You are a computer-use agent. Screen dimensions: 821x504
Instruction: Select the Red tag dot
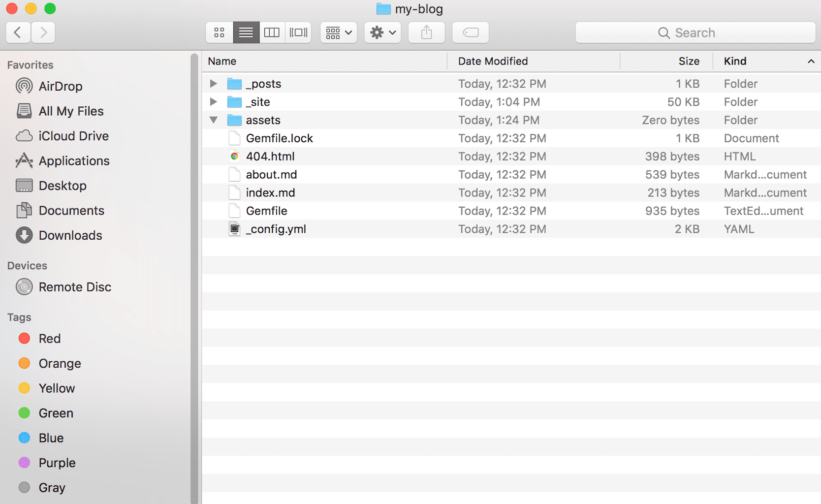tap(24, 338)
